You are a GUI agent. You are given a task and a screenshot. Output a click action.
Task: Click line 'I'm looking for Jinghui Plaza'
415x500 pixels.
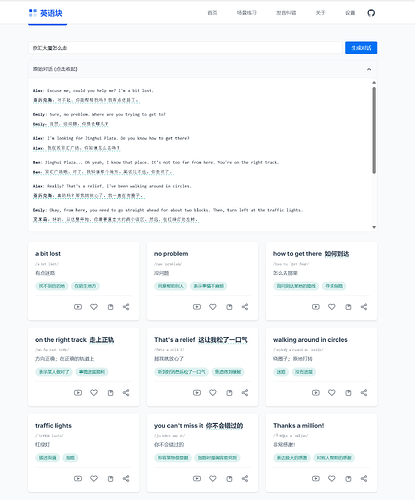[x=111, y=138]
